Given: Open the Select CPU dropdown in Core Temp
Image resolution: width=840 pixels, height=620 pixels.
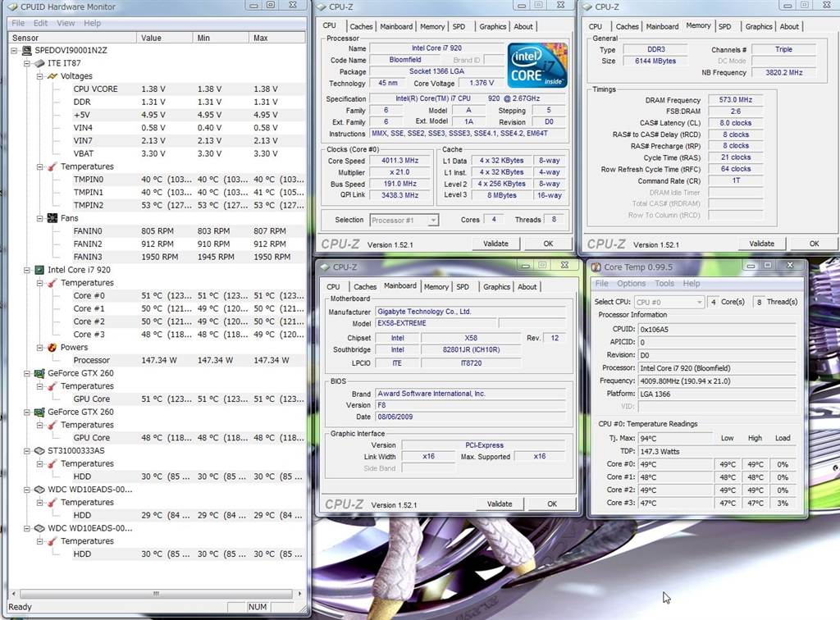Looking at the screenshot, I should pos(669,302).
